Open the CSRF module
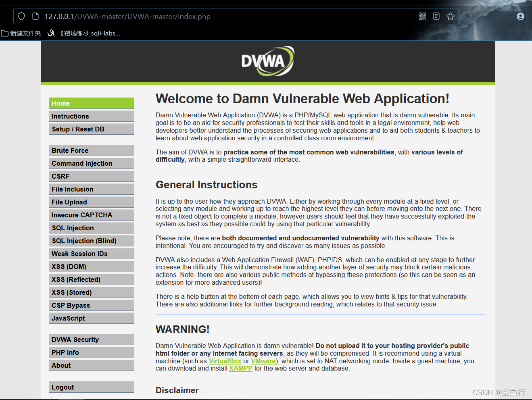 click(x=92, y=176)
